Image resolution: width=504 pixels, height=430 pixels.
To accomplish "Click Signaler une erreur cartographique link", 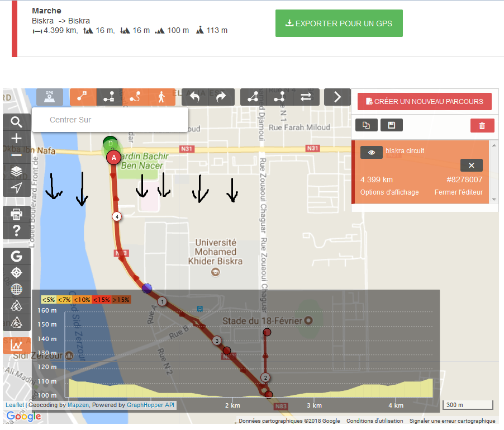I will point(452,420).
